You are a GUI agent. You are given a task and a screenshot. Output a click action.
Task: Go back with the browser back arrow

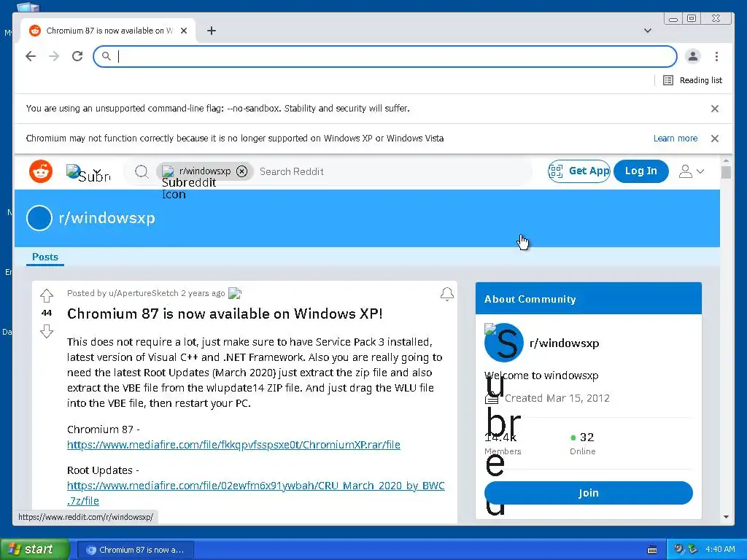click(31, 56)
